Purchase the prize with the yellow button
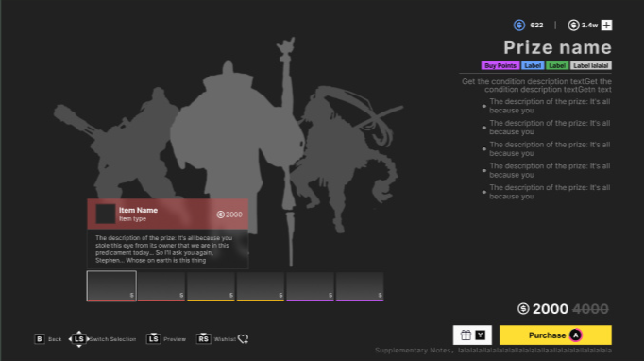644x361 pixels. pos(555,335)
